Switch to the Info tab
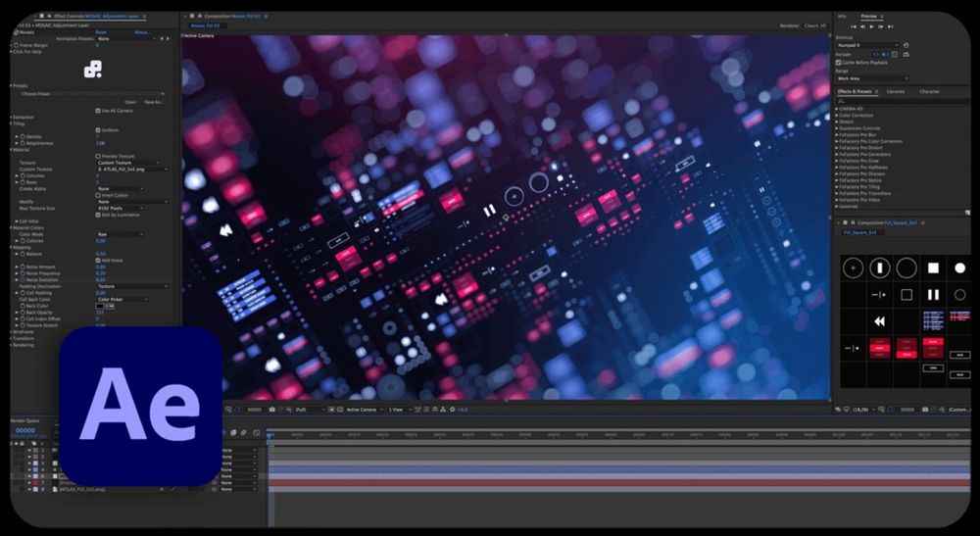 click(x=842, y=17)
